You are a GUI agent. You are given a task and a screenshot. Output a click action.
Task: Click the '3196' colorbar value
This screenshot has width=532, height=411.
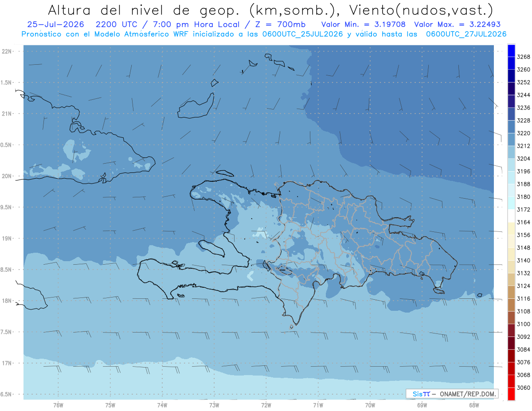(524, 171)
